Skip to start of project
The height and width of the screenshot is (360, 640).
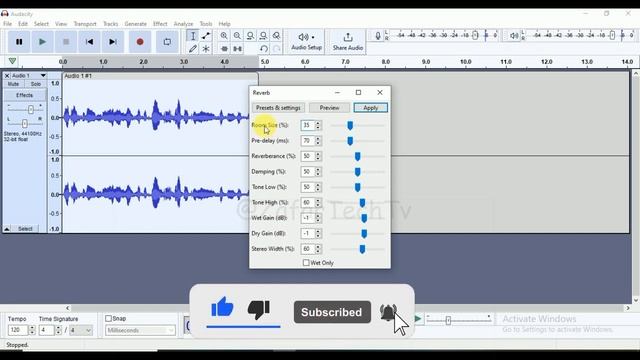click(89, 42)
